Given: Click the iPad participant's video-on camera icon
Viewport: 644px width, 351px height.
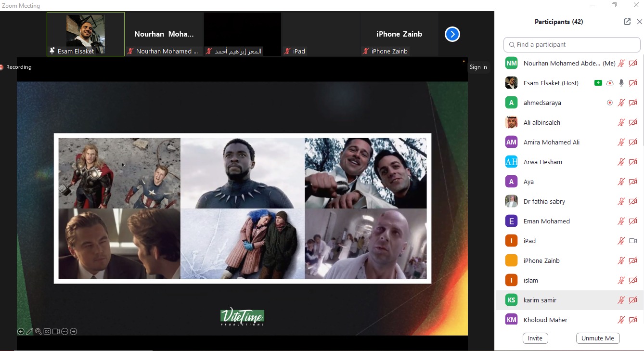Looking at the screenshot, I should (x=633, y=241).
